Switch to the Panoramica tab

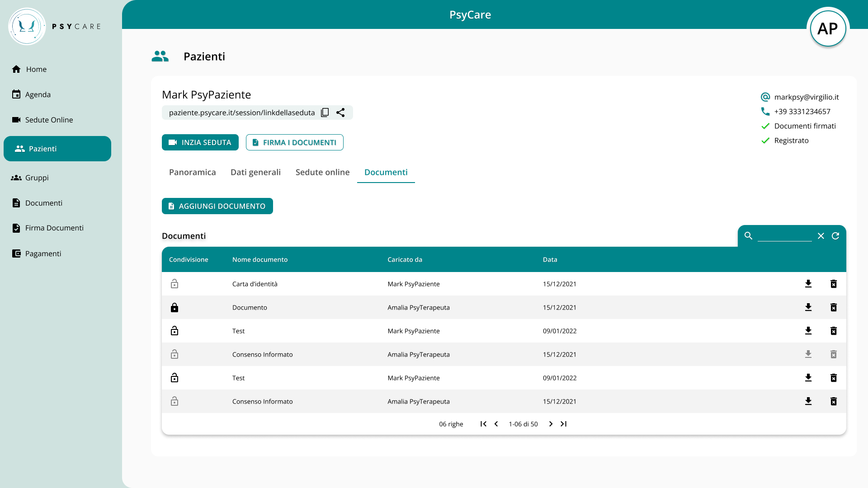pyautogui.click(x=193, y=172)
